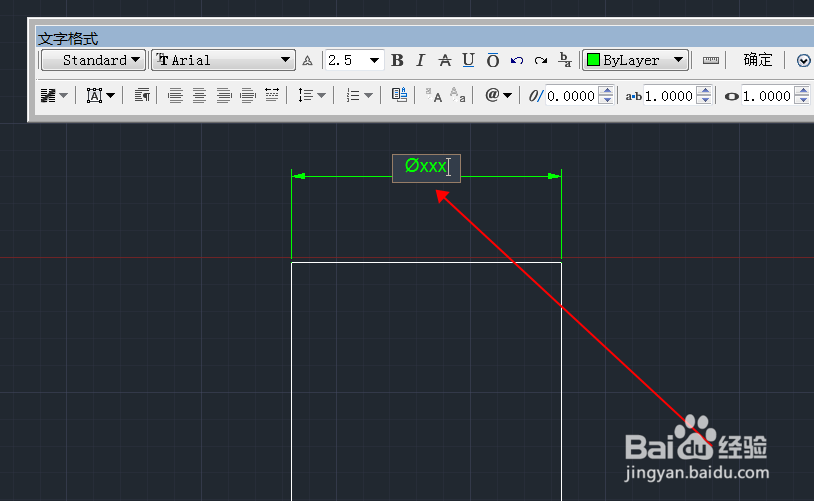Click the tracking field 1.0000
Image resolution: width=814 pixels, height=501 pixels.
(669, 96)
